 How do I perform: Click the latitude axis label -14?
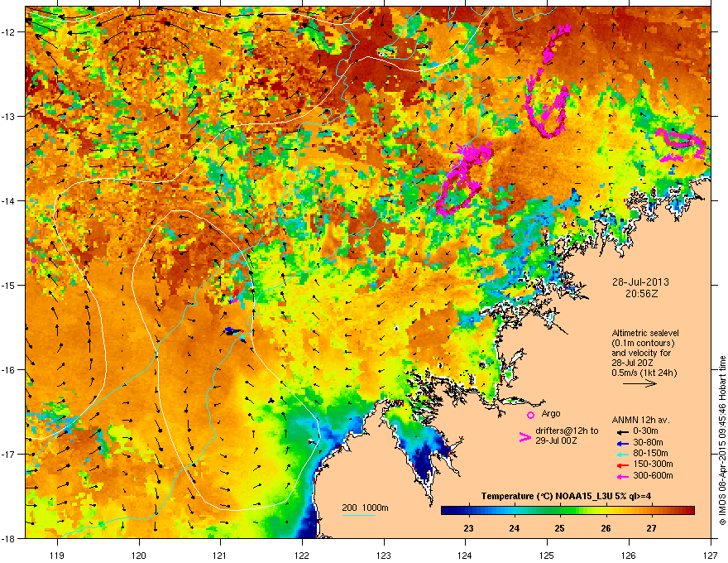(8, 200)
